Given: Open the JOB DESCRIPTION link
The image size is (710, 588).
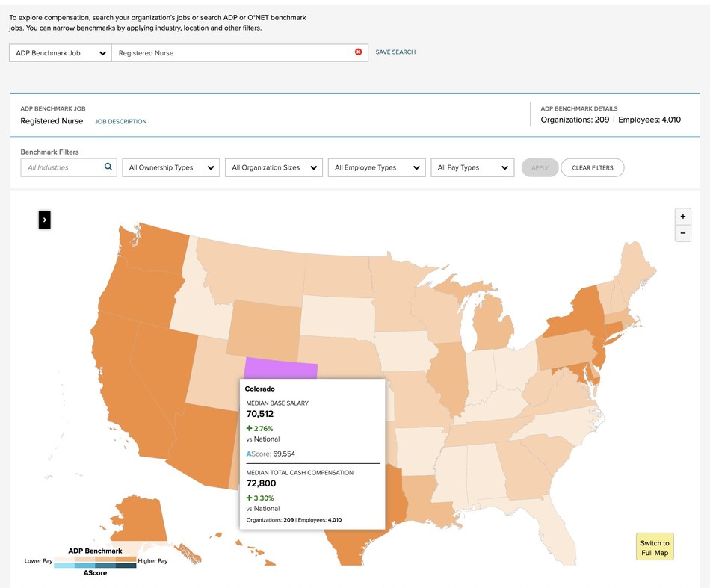Looking at the screenshot, I should coord(120,121).
